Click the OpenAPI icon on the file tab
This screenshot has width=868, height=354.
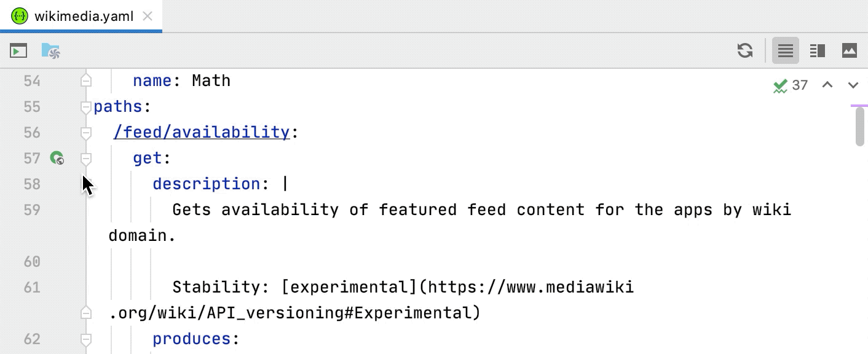(20, 16)
